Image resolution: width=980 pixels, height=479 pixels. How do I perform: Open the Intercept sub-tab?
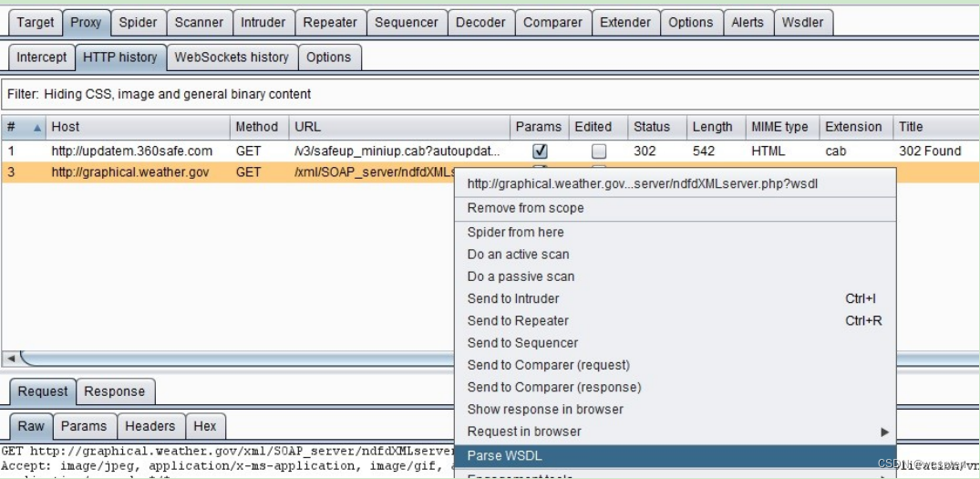41,57
